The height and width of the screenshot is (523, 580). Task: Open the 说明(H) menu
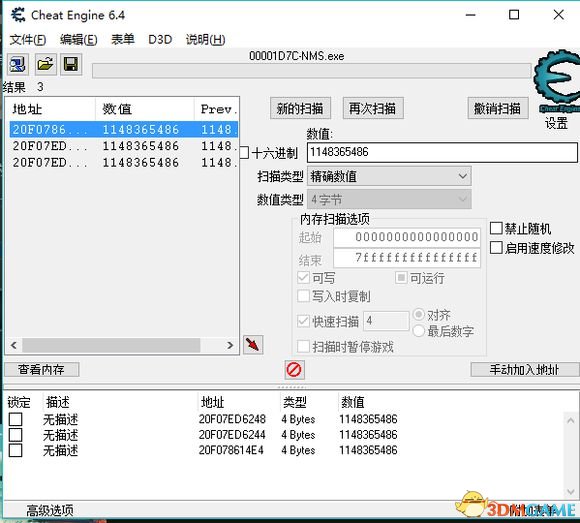pos(205,40)
